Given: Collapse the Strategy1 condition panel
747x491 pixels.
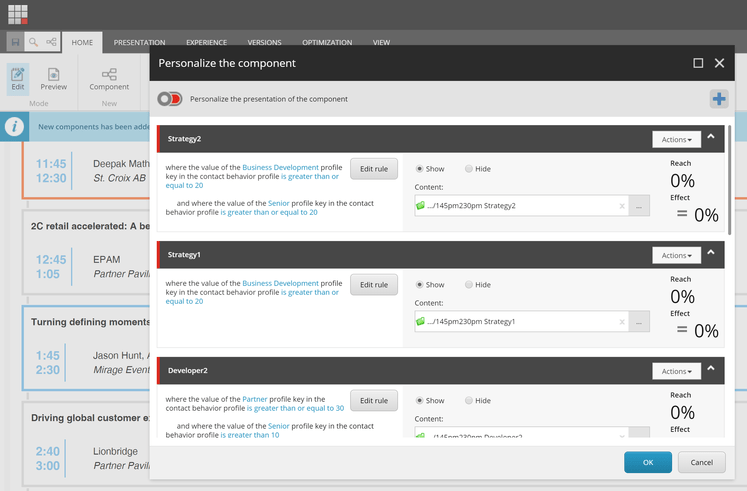Looking at the screenshot, I should [x=711, y=252].
